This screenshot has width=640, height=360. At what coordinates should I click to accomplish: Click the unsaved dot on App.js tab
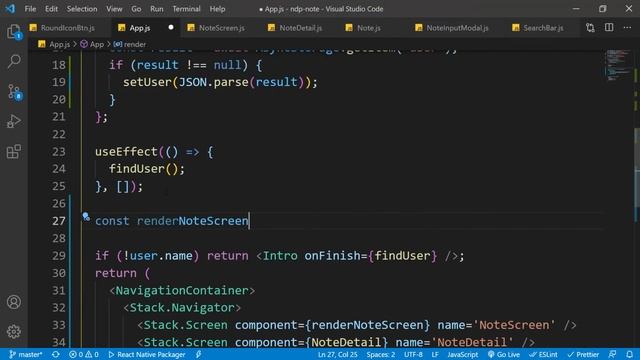click(171, 27)
